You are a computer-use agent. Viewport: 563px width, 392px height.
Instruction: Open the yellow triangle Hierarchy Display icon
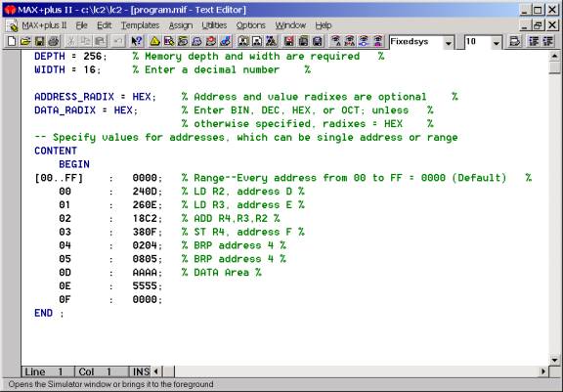[154, 41]
